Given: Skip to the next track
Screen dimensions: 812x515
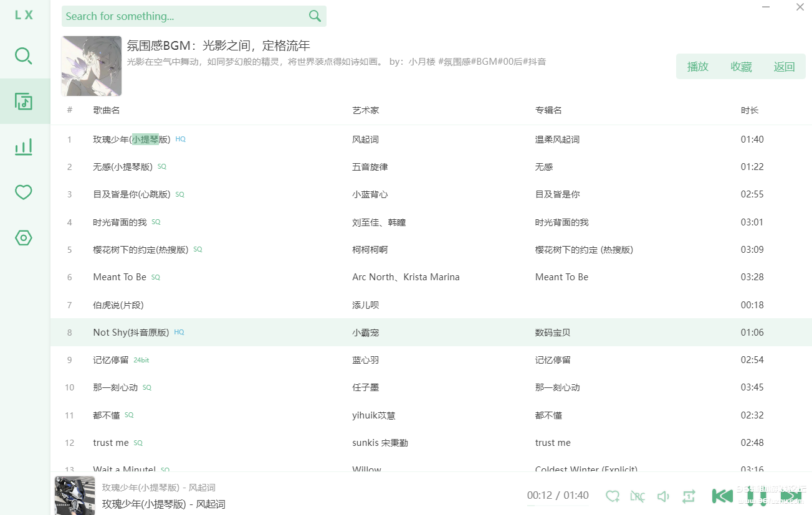Looking at the screenshot, I should pos(791,496).
